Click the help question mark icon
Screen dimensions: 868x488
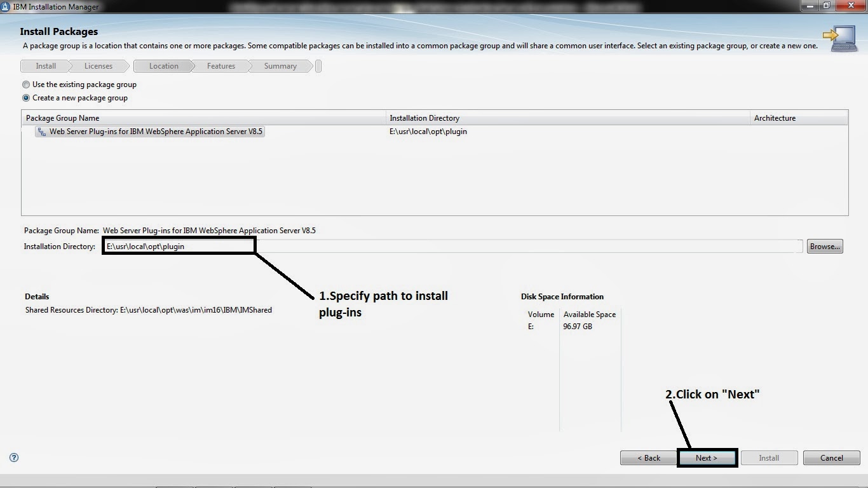(13, 457)
